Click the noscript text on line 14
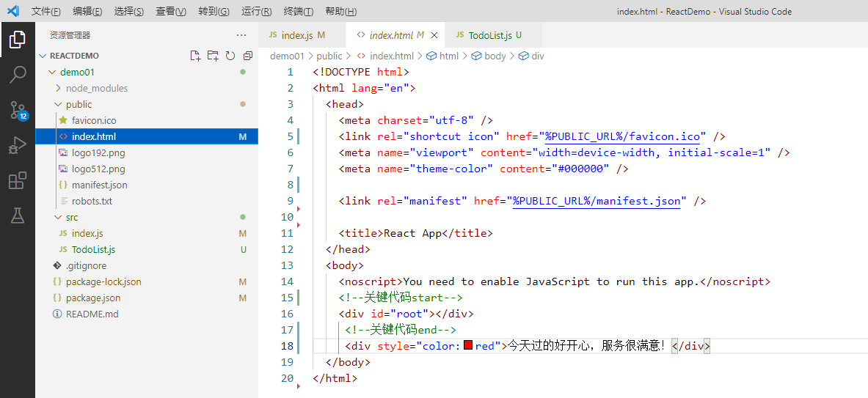 tap(551, 282)
